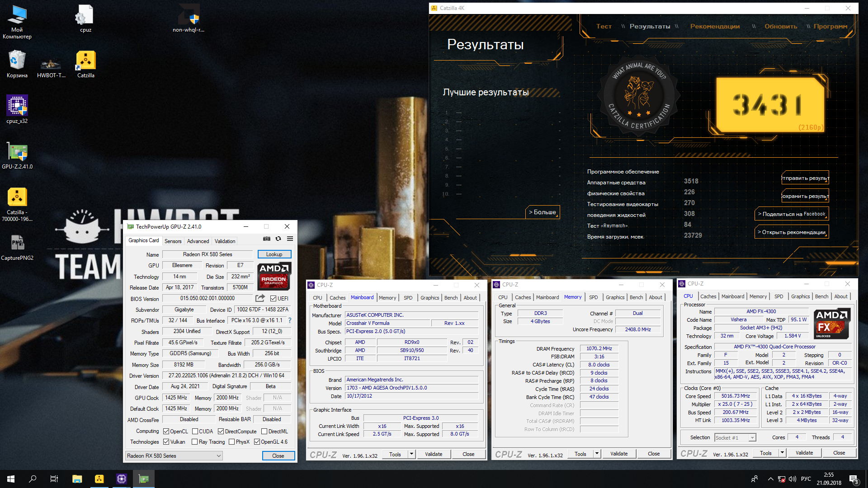The width and height of the screenshot is (868, 488).
Task: Click GPU-Z refresh icon
Action: [x=278, y=239]
